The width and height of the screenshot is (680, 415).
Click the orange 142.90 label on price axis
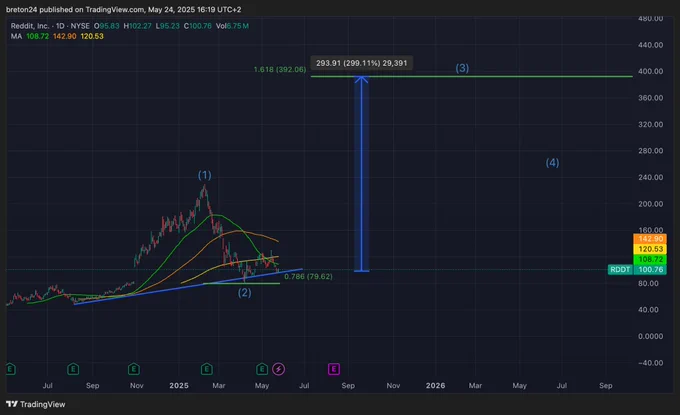tap(650, 239)
